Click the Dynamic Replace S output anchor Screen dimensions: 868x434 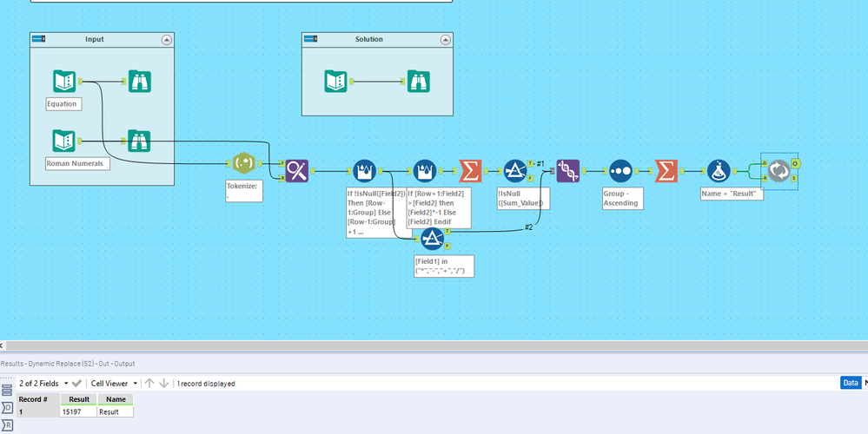pos(794,178)
